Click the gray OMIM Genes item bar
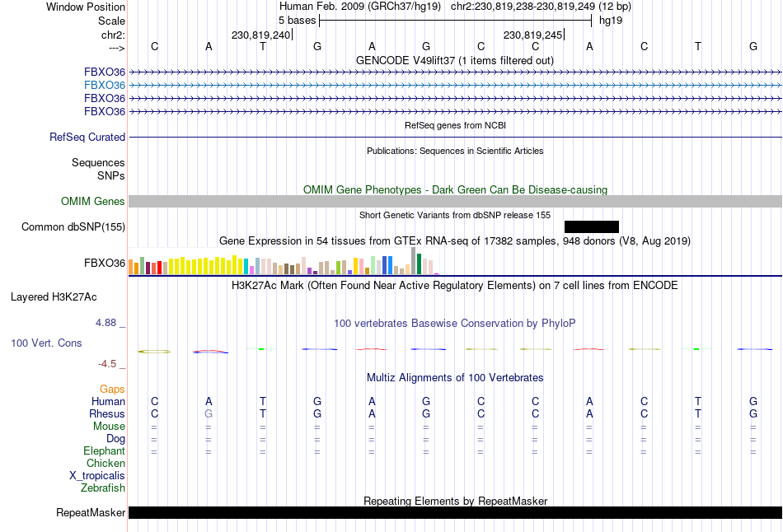This screenshot has width=783, height=532. (455, 202)
